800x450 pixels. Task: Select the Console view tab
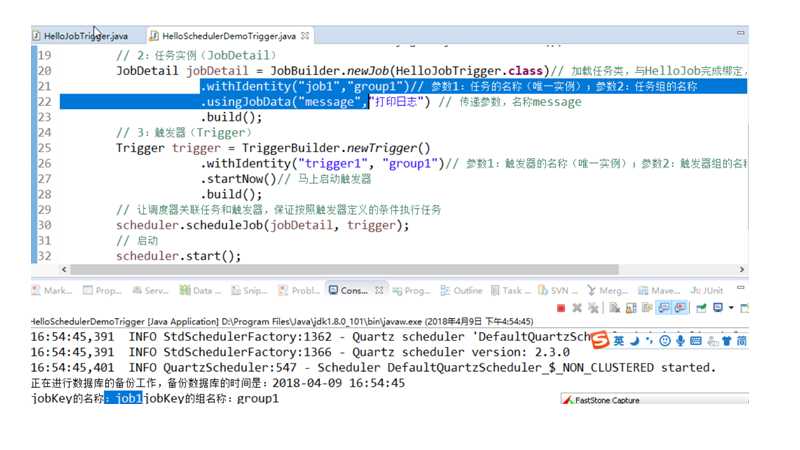coord(348,290)
